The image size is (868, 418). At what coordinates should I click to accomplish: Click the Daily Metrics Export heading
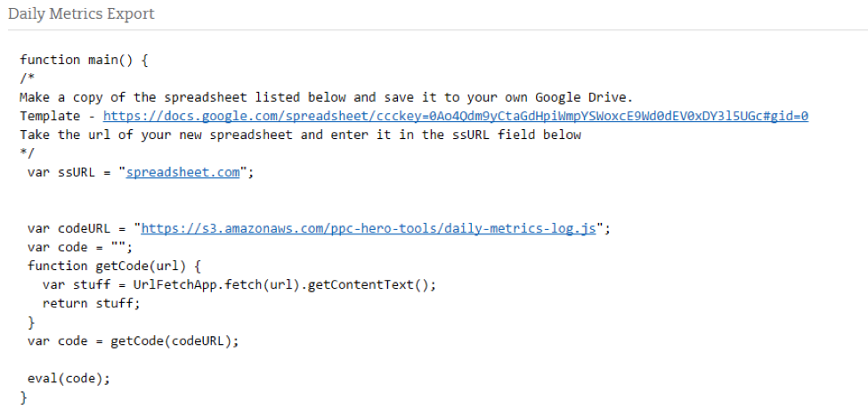pyautogui.click(x=81, y=14)
